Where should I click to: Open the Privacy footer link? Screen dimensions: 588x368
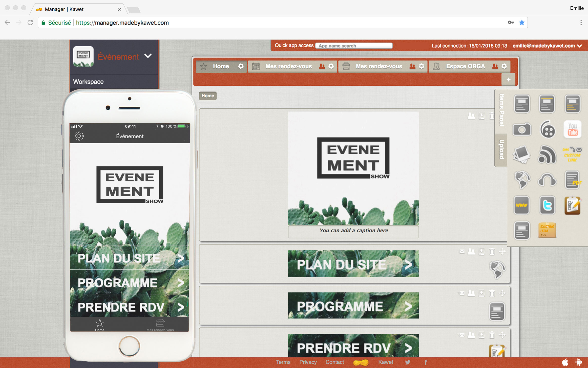[308, 362]
